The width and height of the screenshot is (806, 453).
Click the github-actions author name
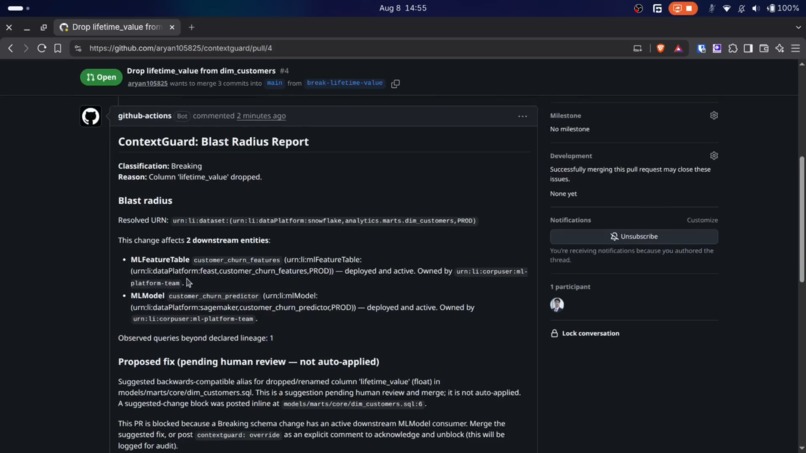point(144,116)
